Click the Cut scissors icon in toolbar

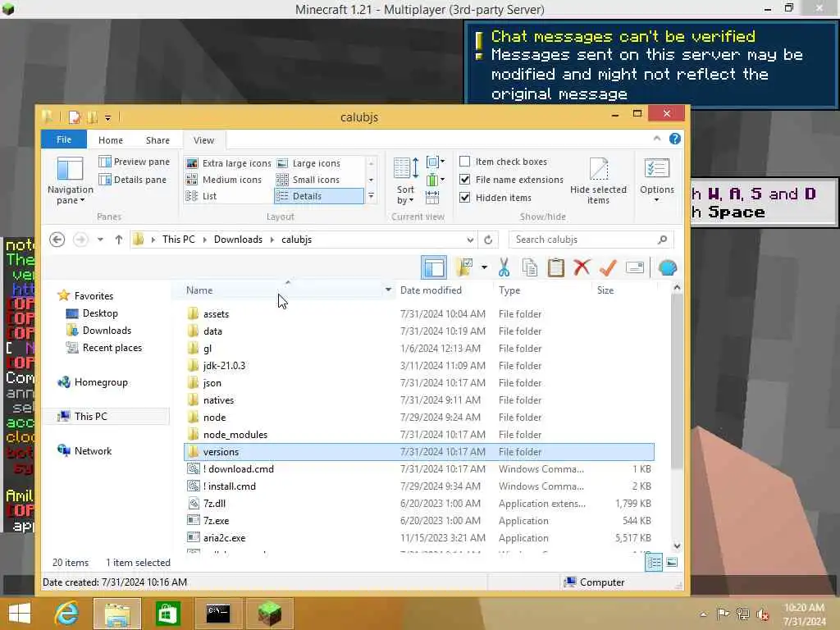pos(504,267)
